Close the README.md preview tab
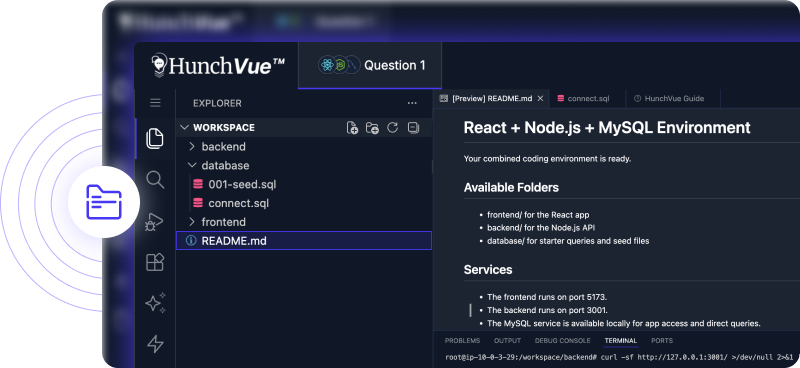 pyautogui.click(x=540, y=99)
